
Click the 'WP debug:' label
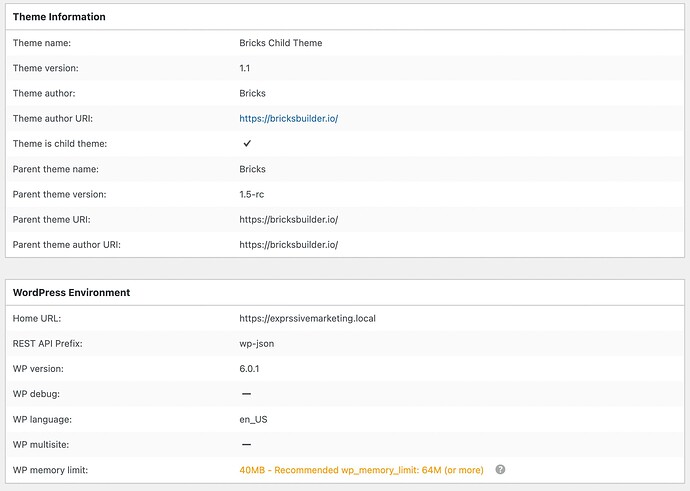36,394
